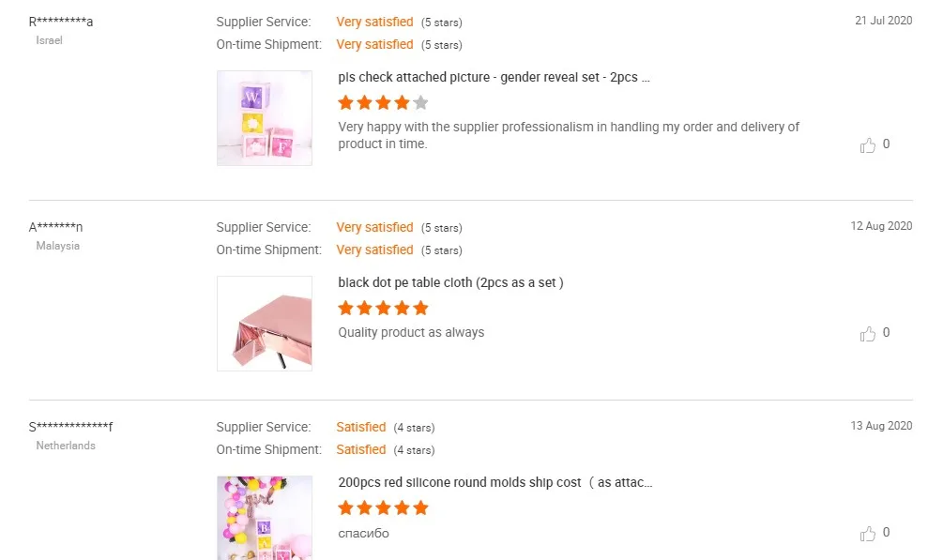This screenshot has height=560, width=928.
Task: Click the Malaysia review's On-time Shipment 'Very satisfied'
Action: [x=374, y=250]
